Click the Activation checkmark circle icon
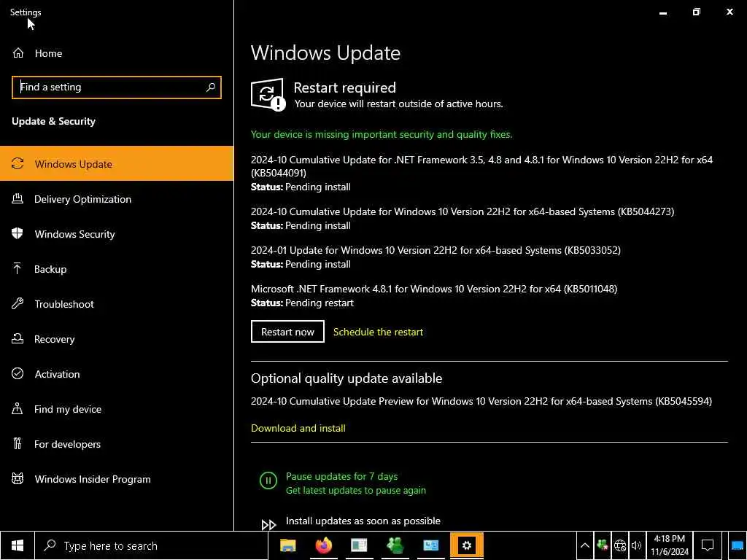This screenshot has height=560, width=747. pyautogui.click(x=18, y=374)
